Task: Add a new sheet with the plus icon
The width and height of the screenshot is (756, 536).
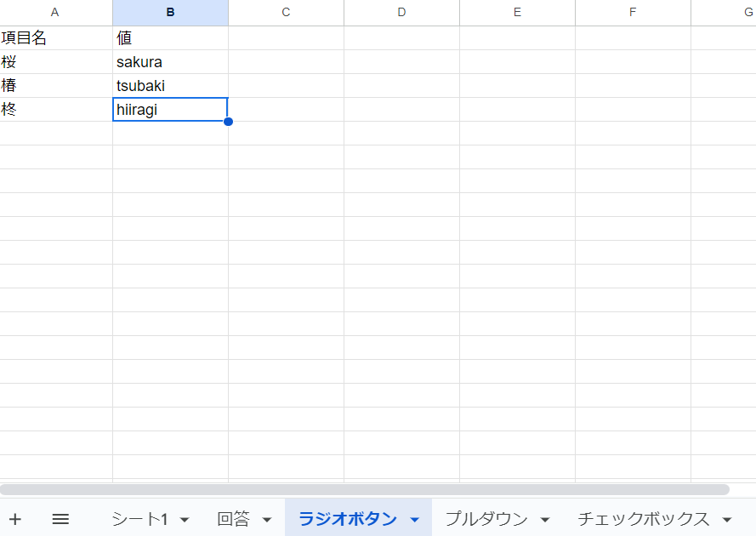Action: 15,519
